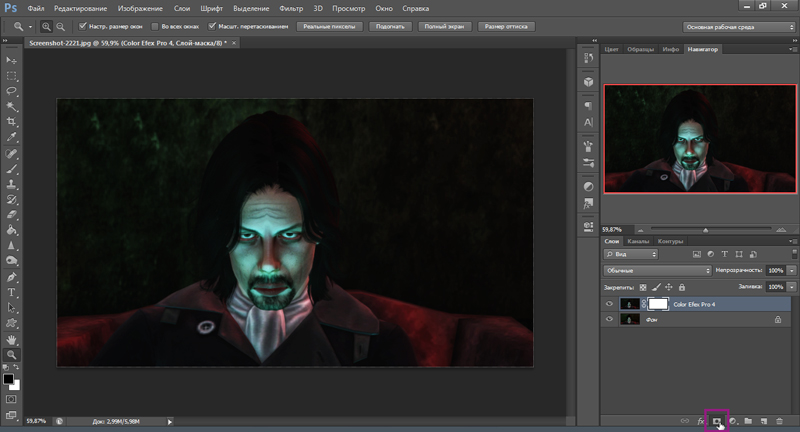Enable the 'Во всех окнах' checkbox
Screen dimensions: 800x432
tap(155, 27)
